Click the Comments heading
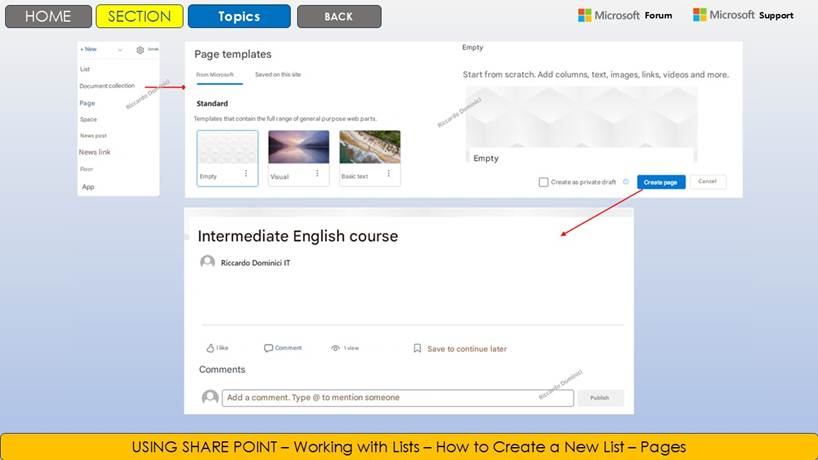Image resolution: width=818 pixels, height=460 pixels. click(222, 369)
